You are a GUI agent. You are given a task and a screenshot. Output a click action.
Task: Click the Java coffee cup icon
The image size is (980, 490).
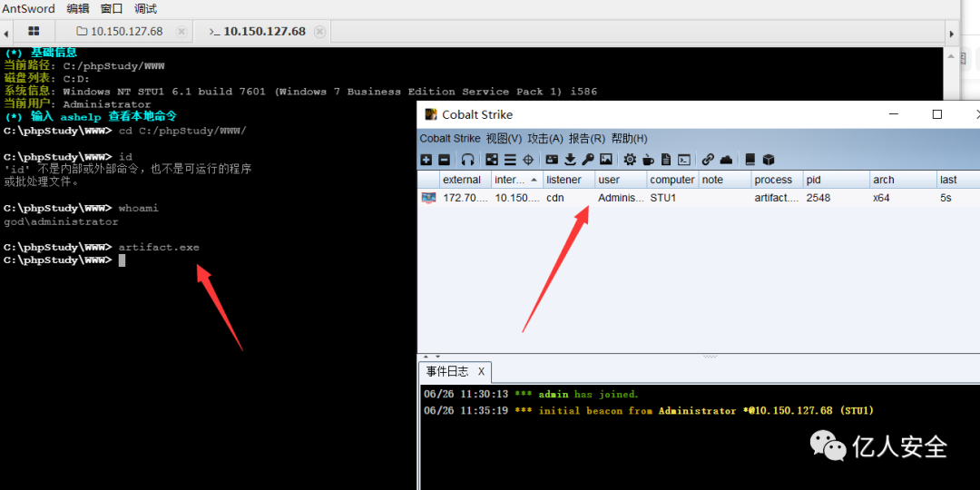pyautogui.click(x=648, y=160)
